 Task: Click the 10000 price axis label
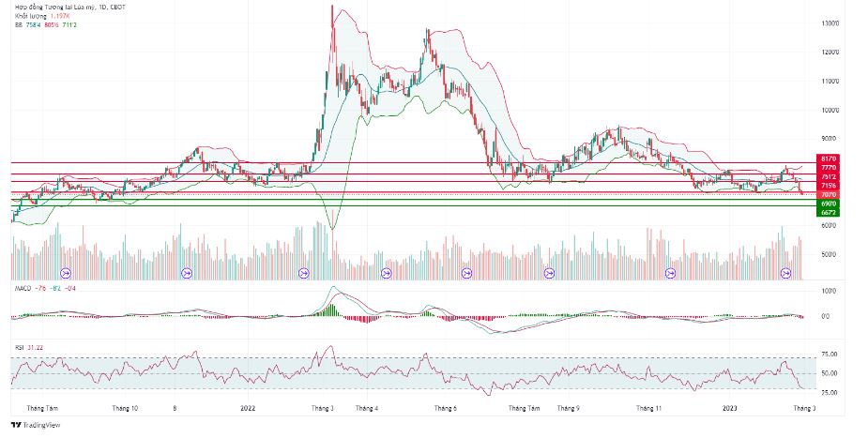coord(830,110)
